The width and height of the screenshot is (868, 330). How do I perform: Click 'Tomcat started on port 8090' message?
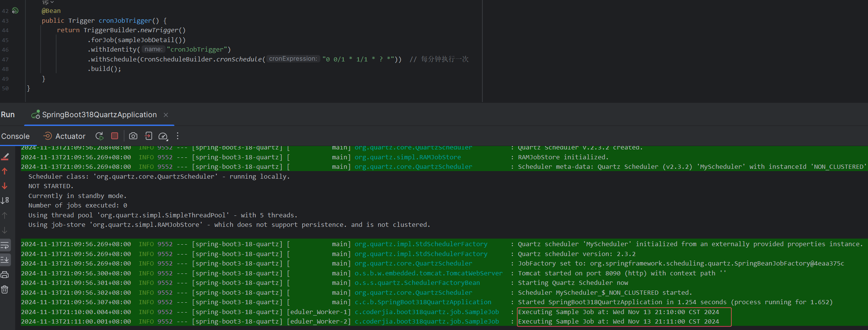[622, 273]
